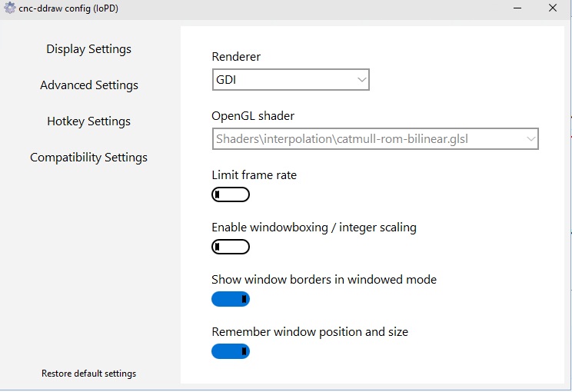Click the cnc-ddraw gear icon in title bar
The height and width of the screenshot is (392, 572).
[9, 8]
